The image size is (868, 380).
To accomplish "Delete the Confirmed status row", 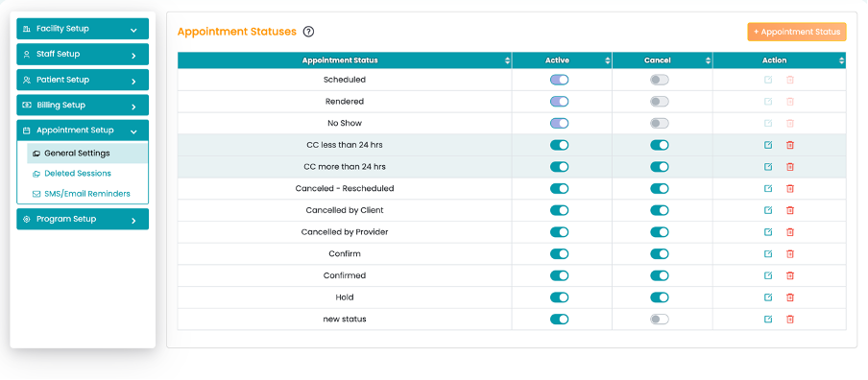I will 790,275.
